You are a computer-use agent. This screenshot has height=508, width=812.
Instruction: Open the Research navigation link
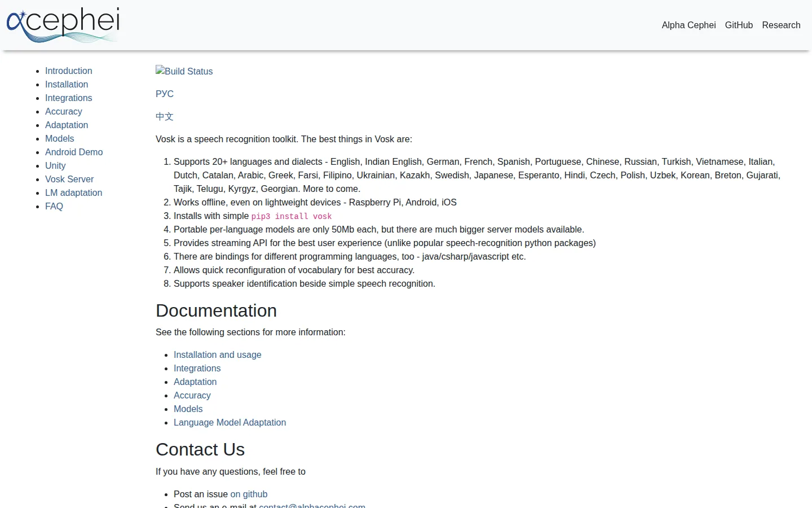781,25
